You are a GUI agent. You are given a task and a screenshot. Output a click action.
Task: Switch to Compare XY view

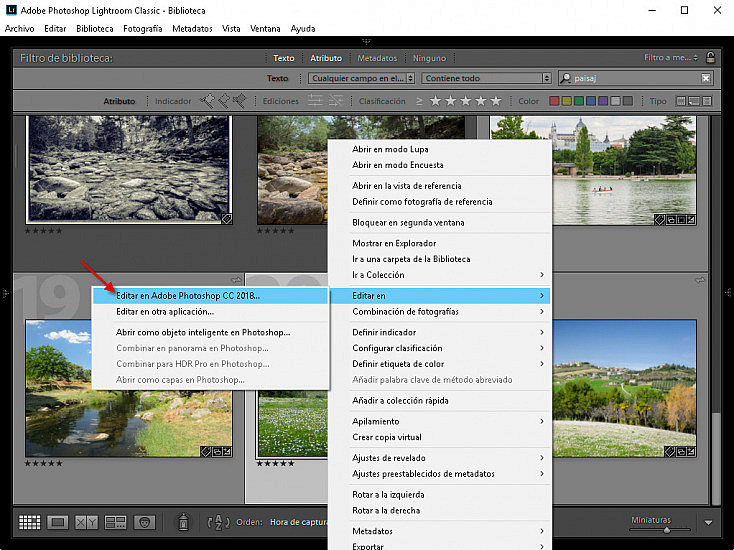[87, 522]
